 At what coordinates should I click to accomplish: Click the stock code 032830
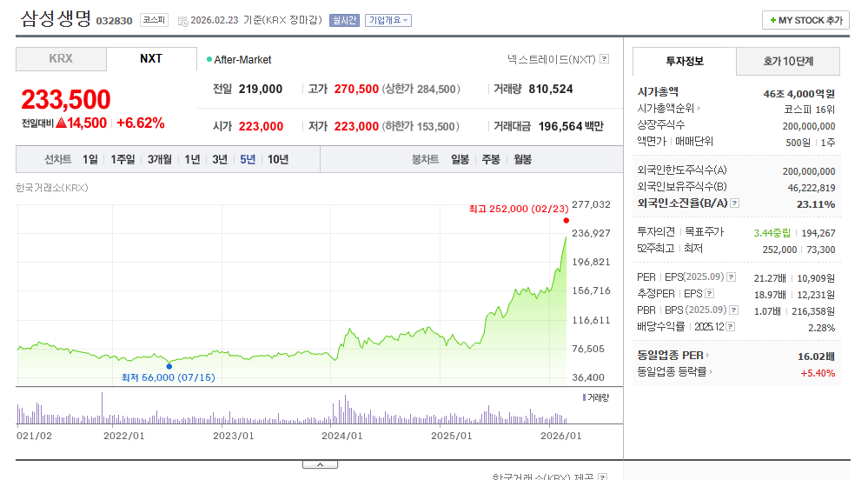(115, 21)
